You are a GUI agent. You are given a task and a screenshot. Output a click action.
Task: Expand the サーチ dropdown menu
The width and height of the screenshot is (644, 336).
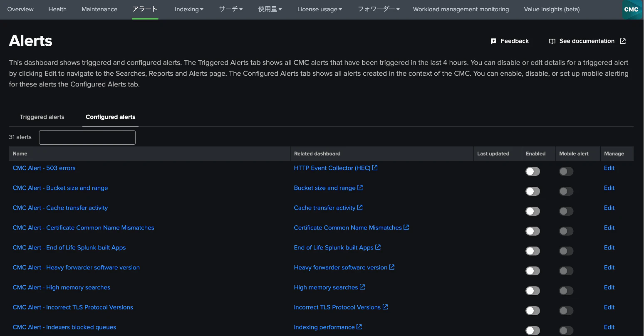231,9
